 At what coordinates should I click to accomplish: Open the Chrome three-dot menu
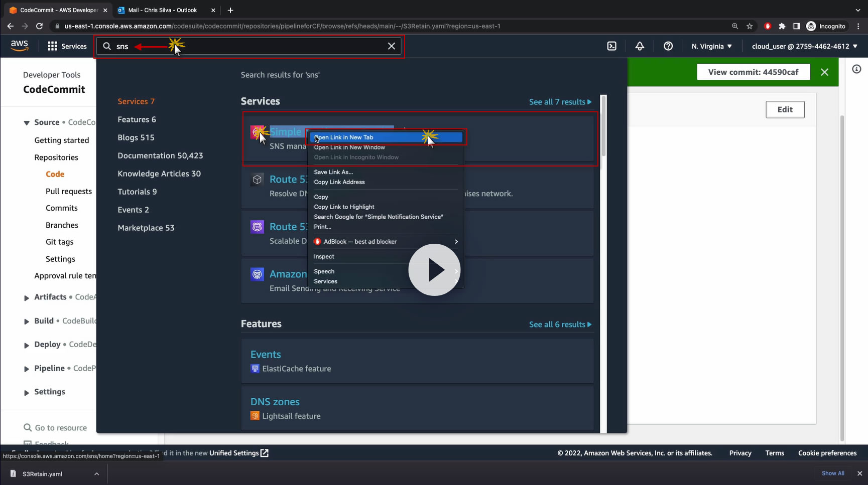click(858, 26)
